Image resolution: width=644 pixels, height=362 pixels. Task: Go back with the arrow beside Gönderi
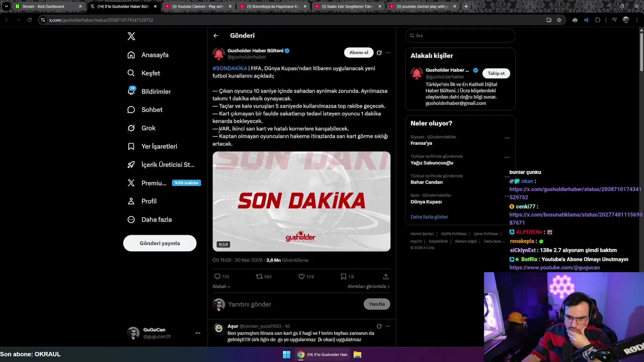[x=215, y=36]
